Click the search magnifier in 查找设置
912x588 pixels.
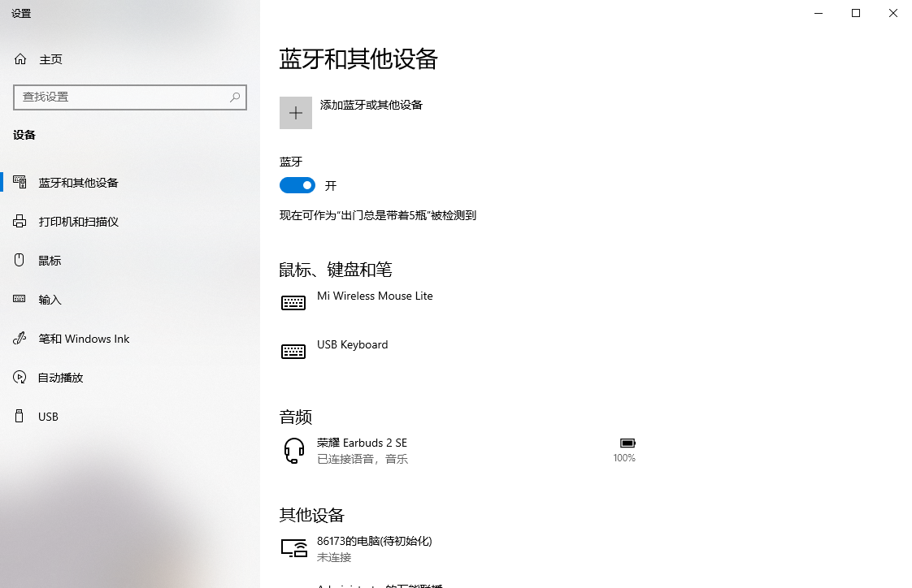[235, 97]
